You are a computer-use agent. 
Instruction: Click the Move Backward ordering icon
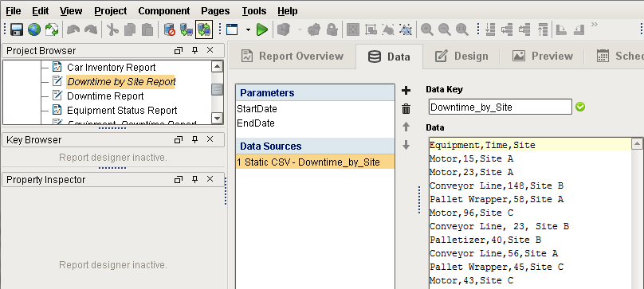507,29
